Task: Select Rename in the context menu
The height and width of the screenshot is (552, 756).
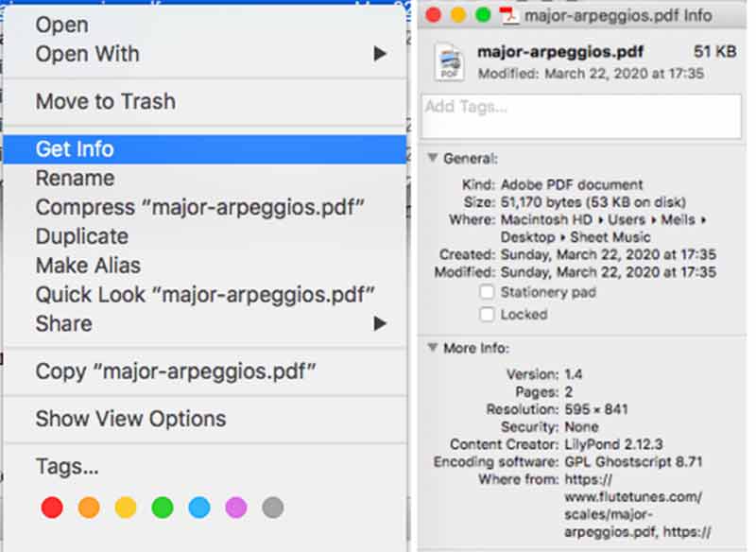Action: (205, 179)
